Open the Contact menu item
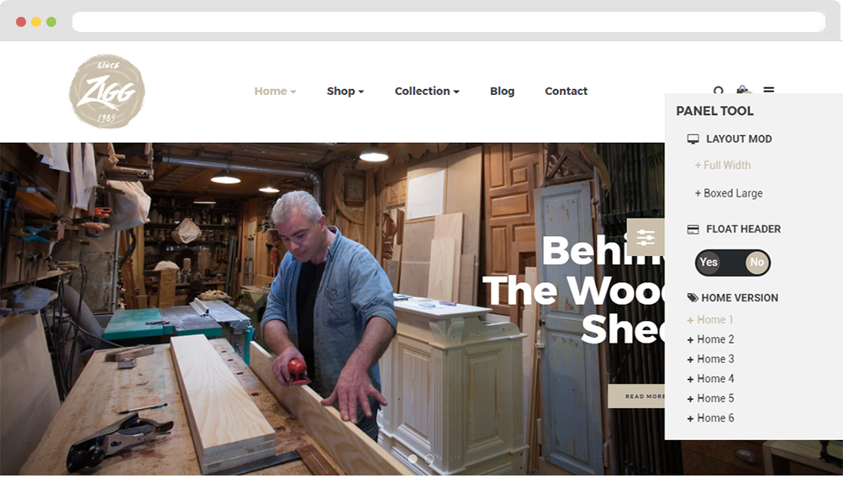 tap(566, 92)
